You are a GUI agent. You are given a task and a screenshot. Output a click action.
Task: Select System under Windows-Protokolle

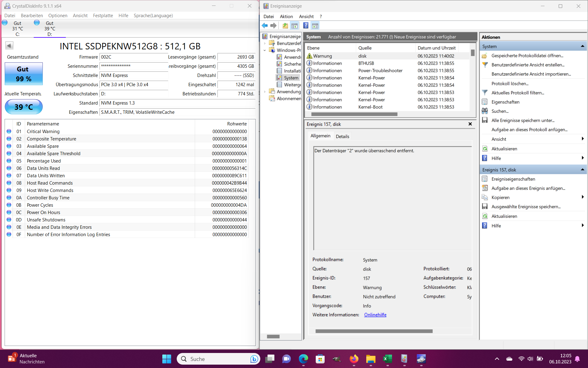(291, 78)
